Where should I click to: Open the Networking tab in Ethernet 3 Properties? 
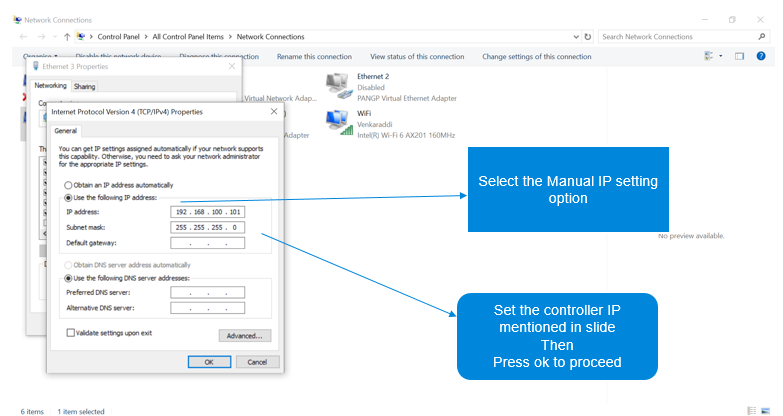(x=50, y=85)
